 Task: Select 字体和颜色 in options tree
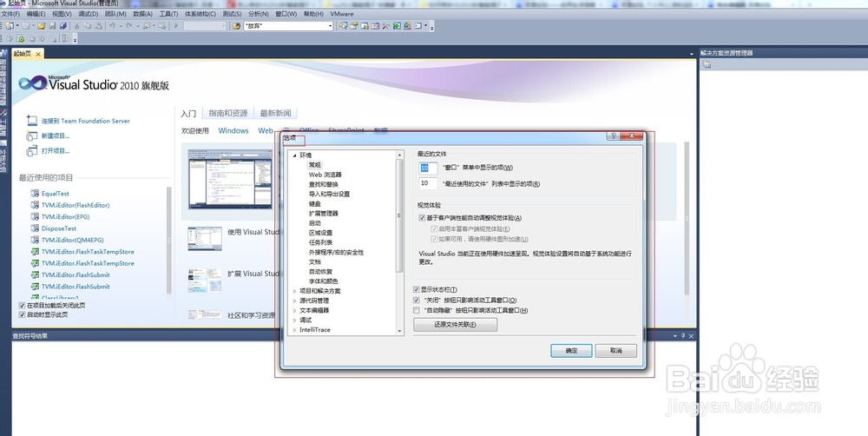pyautogui.click(x=323, y=281)
